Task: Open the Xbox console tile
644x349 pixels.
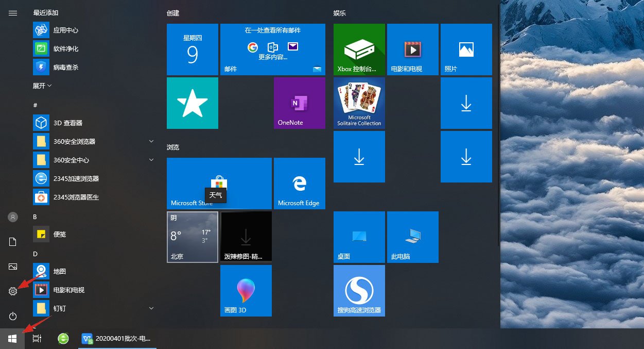Action: [x=359, y=49]
